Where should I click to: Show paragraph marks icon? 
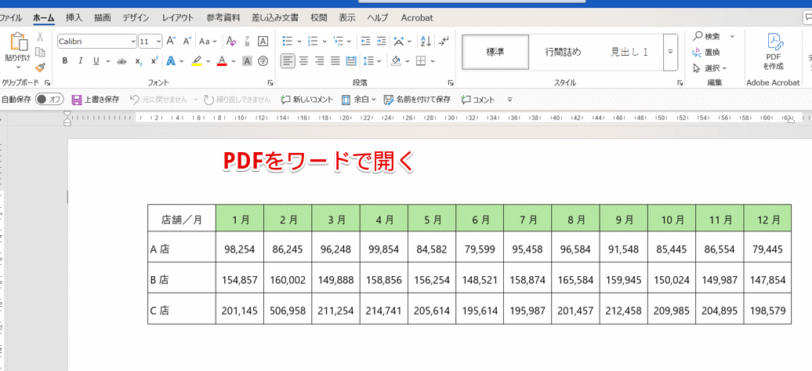[443, 41]
